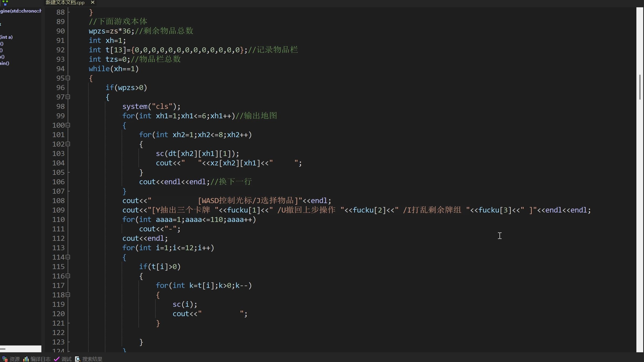Screen dimensions: 644x362
Task: Select the (int a) function in class browser
Action: [7, 37]
